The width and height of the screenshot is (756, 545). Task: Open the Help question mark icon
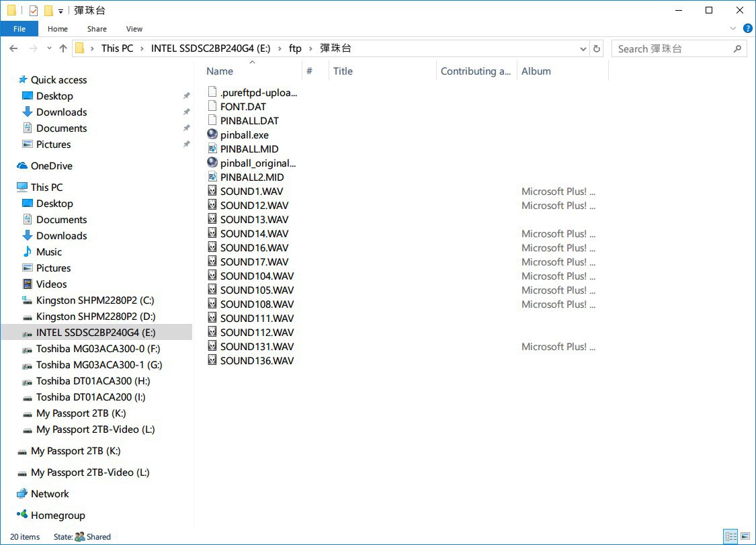748,28
